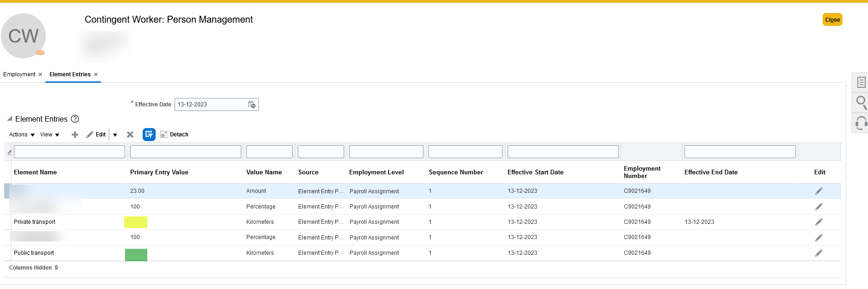Click the Sequence Number filter field
Screen dimensions: 868x289
point(465,152)
